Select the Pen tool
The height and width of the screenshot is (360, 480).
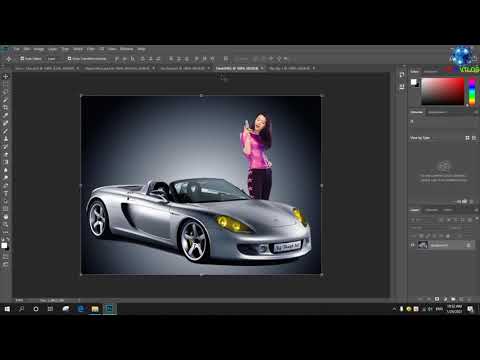coord(5,185)
